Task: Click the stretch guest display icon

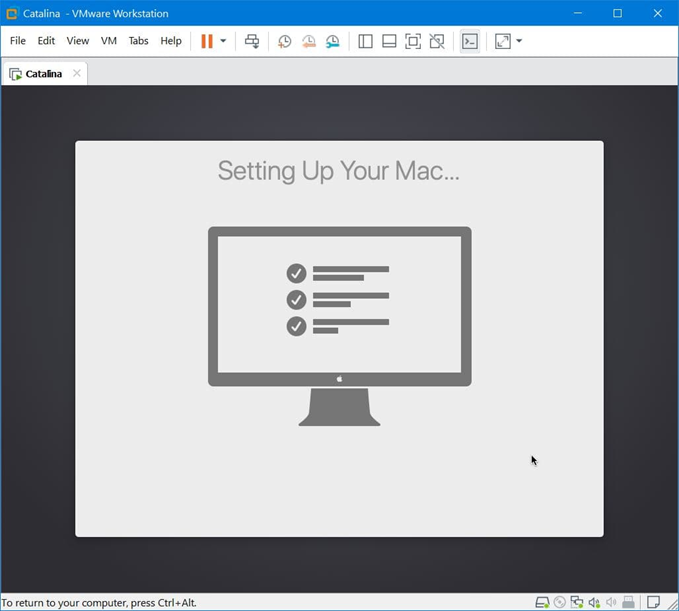Action: 503,41
